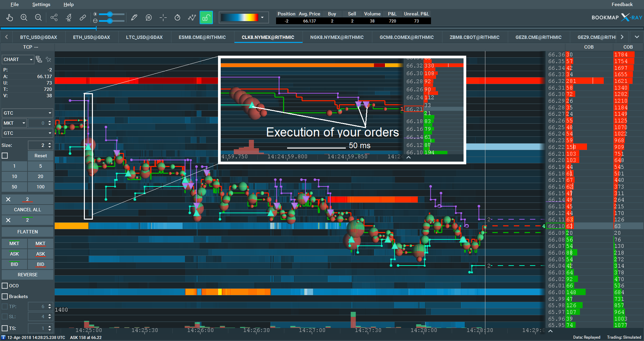This screenshot has width=644, height=341.
Task: Click the share icon in toolbar
Action: tap(54, 17)
